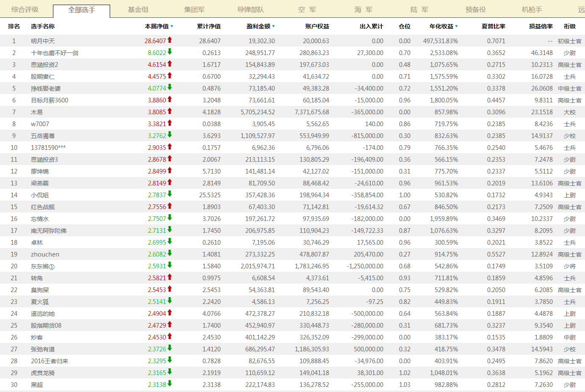Click red up arrow beside 2.9035
585x392 pixels.
point(170,146)
